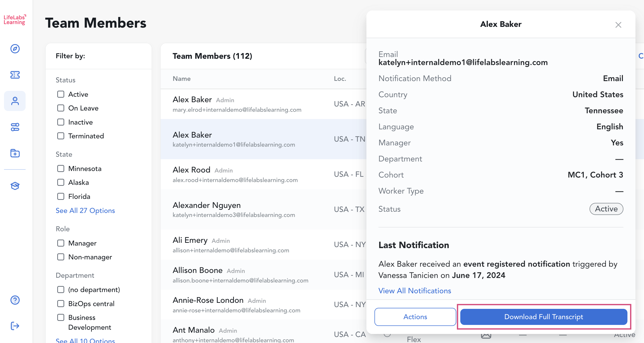Open View All Notifications link
Screen dimensions: 644x343
click(x=415, y=291)
